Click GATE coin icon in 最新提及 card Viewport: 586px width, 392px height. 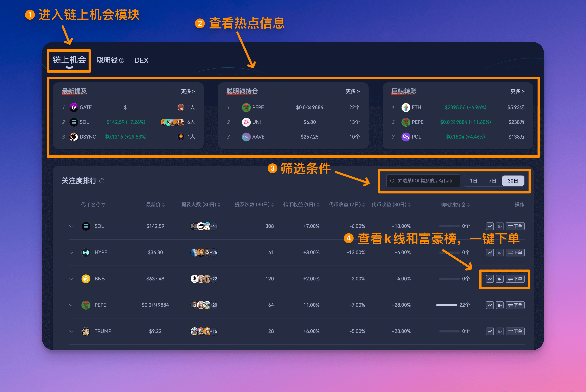(x=74, y=108)
